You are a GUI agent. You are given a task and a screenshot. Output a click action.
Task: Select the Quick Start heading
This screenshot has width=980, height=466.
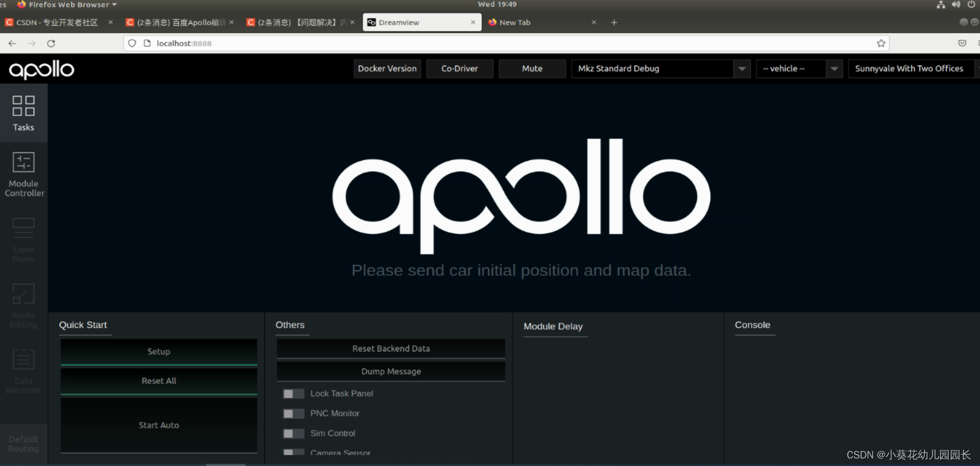pos(83,325)
